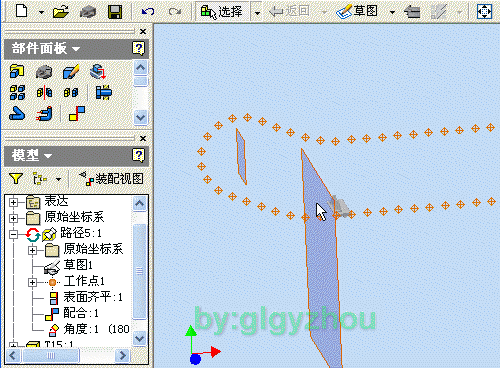The height and width of the screenshot is (368, 500).
Task: Click the pattern component icon
Action: point(17,92)
